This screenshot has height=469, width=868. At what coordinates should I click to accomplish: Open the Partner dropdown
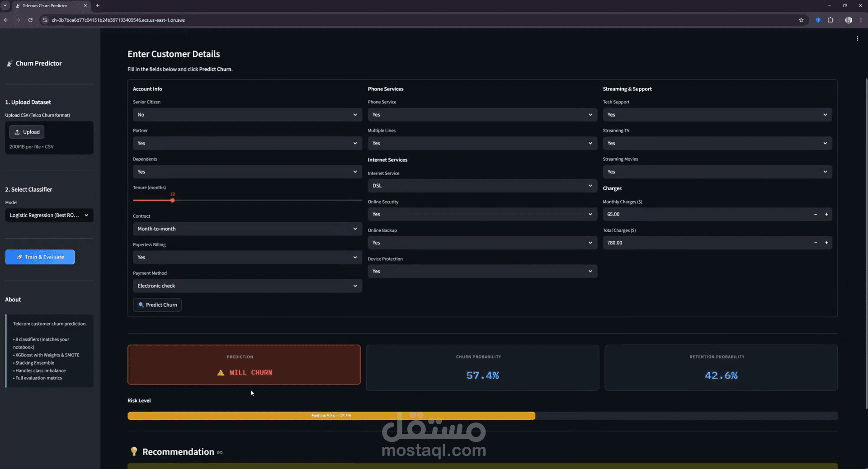pyautogui.click(x=247, y=143)
